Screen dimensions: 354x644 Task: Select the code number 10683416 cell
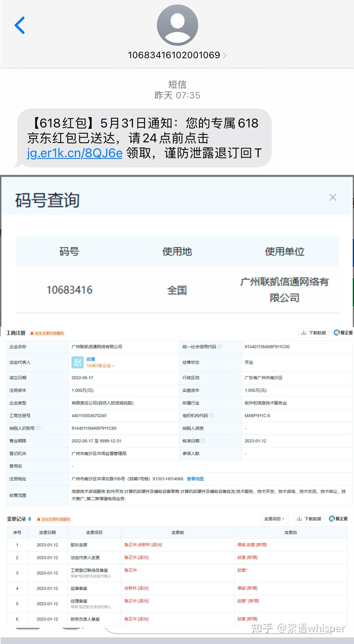tap(69, 290)
